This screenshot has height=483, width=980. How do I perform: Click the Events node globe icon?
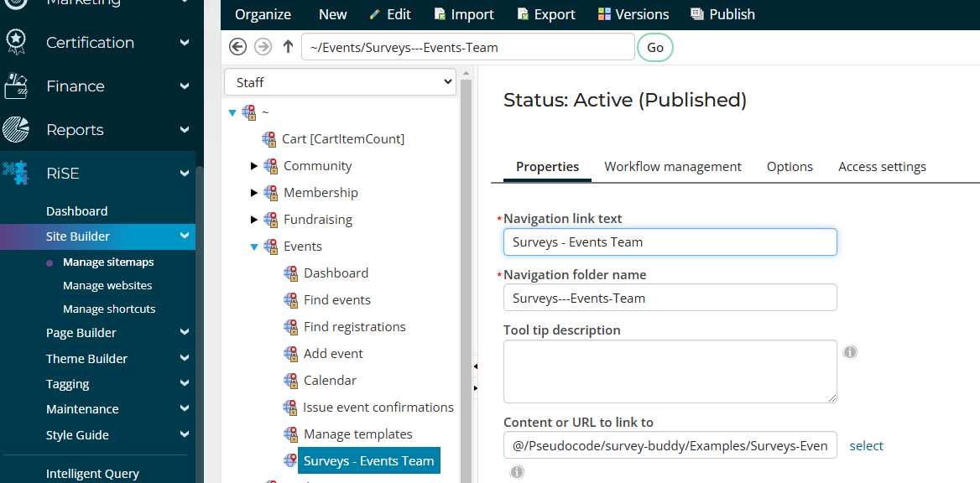click(271, 247)
